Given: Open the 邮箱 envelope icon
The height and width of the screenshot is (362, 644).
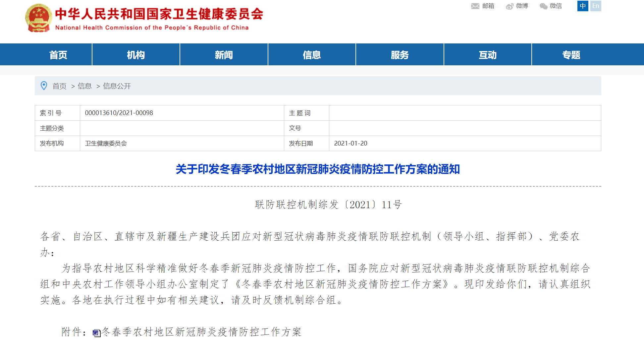Looking at the screenshot, I should coord(475,6).
